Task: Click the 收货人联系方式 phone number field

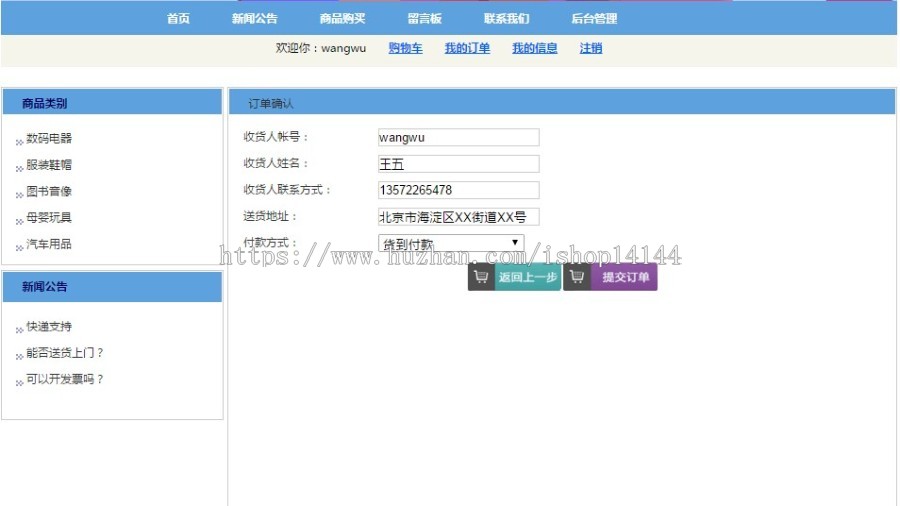Action: (x=459, y=190)
